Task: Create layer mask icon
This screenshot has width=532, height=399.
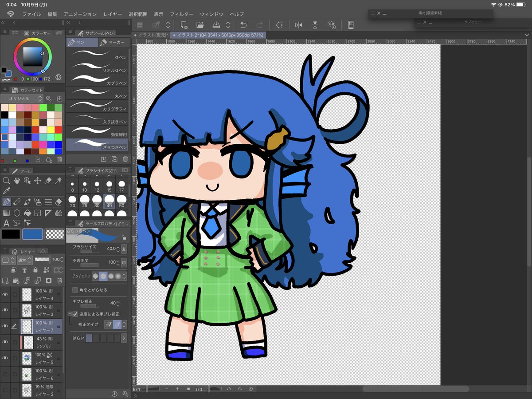Action: [x=49, y=280]
